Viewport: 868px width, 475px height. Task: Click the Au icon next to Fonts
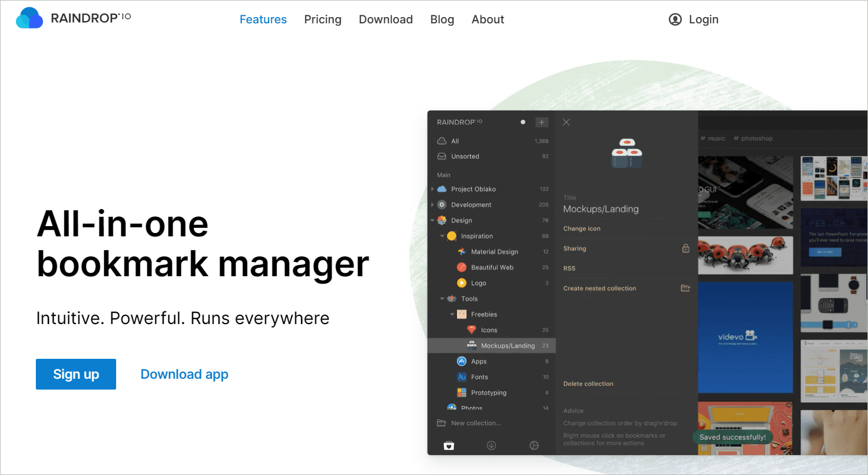(462, 377)
